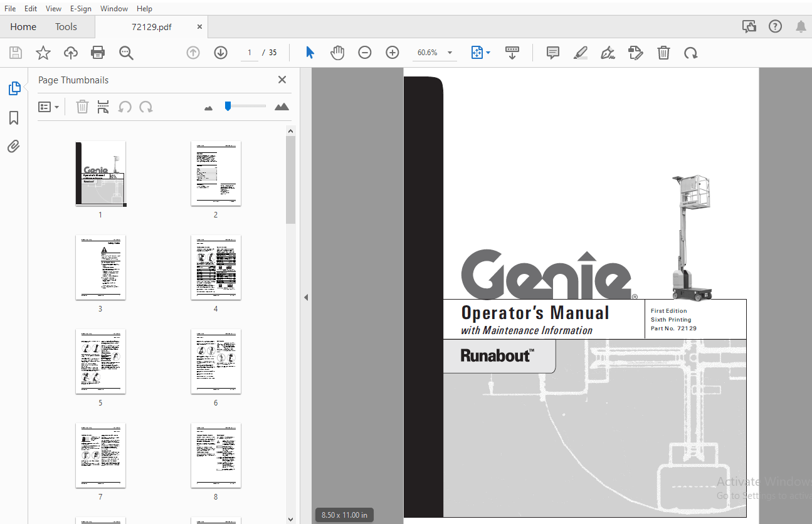Go to next page arrow
This screenshot has width=812, height=524.
[221, 53]
